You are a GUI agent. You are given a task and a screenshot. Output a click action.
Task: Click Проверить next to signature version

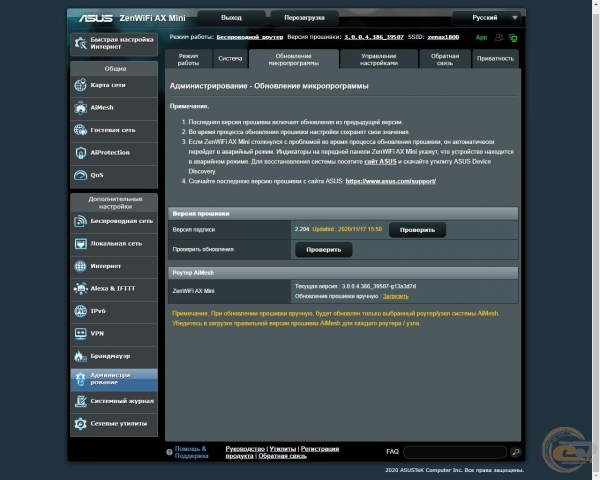[x=417, y=230]
